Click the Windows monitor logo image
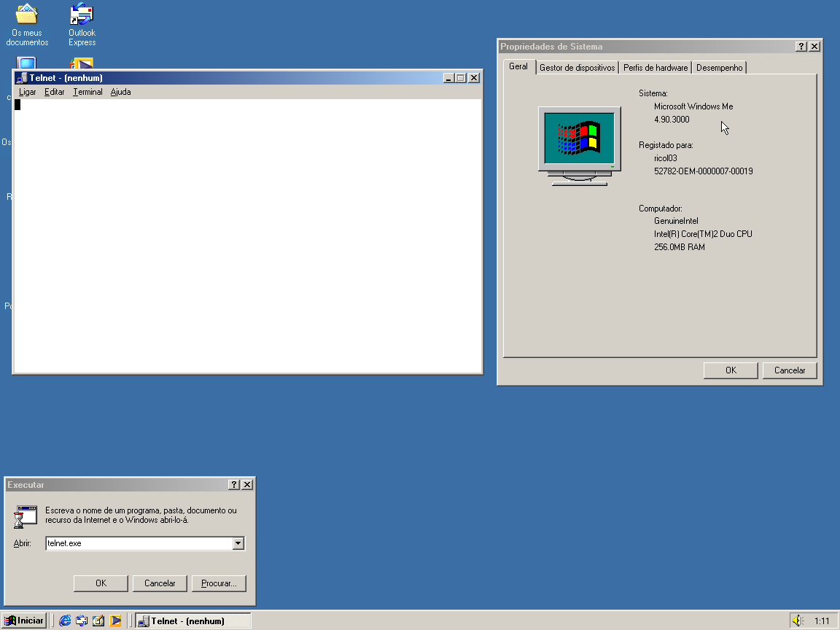 [x=579, y=146]
